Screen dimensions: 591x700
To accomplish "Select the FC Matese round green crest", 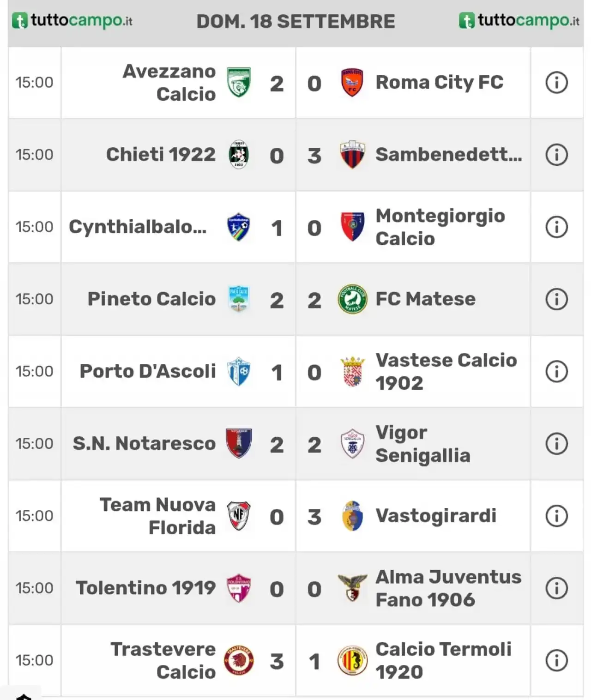I will pos(352,299).
